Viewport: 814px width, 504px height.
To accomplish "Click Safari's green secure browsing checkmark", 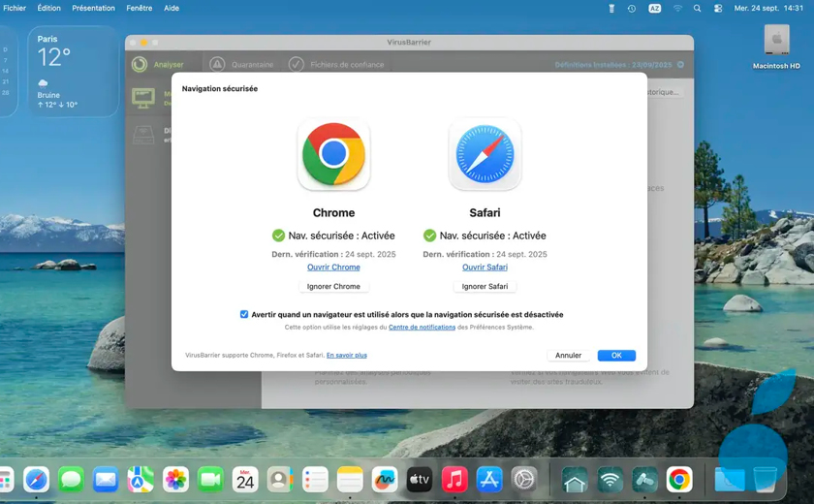I will 429,236.
